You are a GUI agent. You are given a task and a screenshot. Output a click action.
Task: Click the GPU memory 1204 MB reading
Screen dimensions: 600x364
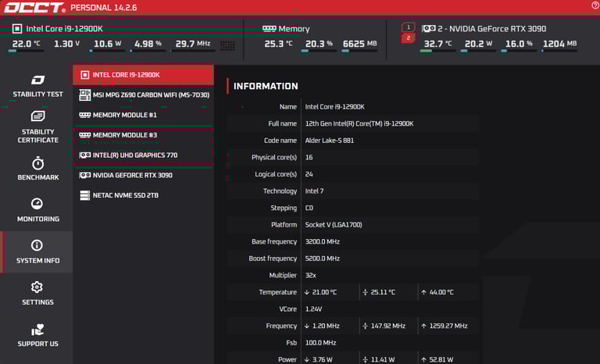click(560, 44)
